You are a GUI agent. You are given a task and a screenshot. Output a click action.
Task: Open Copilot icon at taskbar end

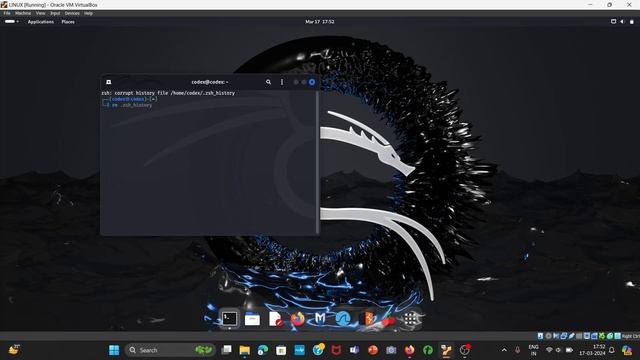[627, 350]
